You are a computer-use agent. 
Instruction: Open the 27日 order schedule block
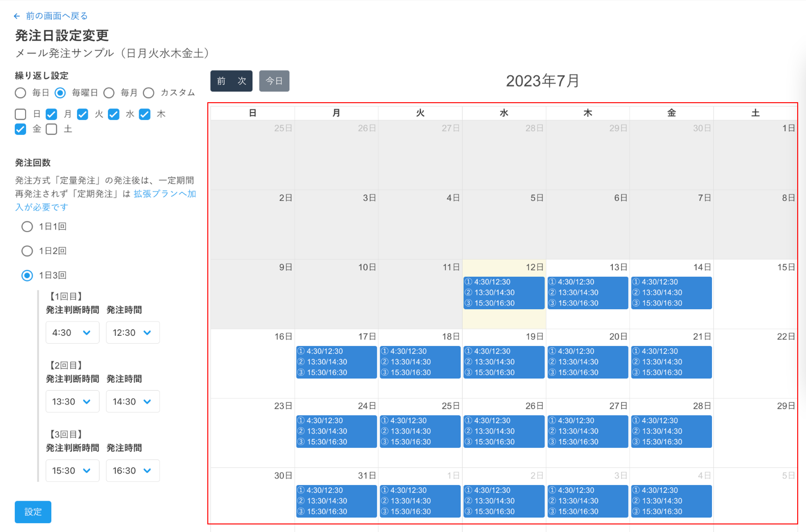click(x=588, y=431)
